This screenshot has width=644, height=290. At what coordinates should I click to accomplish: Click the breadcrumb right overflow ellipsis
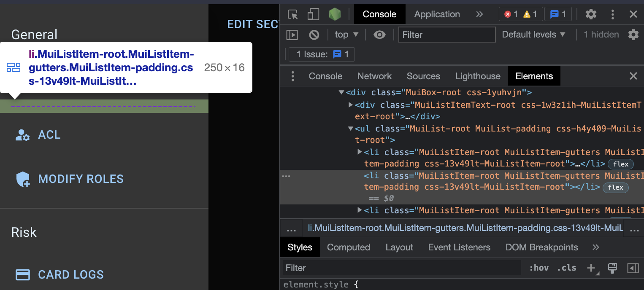point(634,229)
